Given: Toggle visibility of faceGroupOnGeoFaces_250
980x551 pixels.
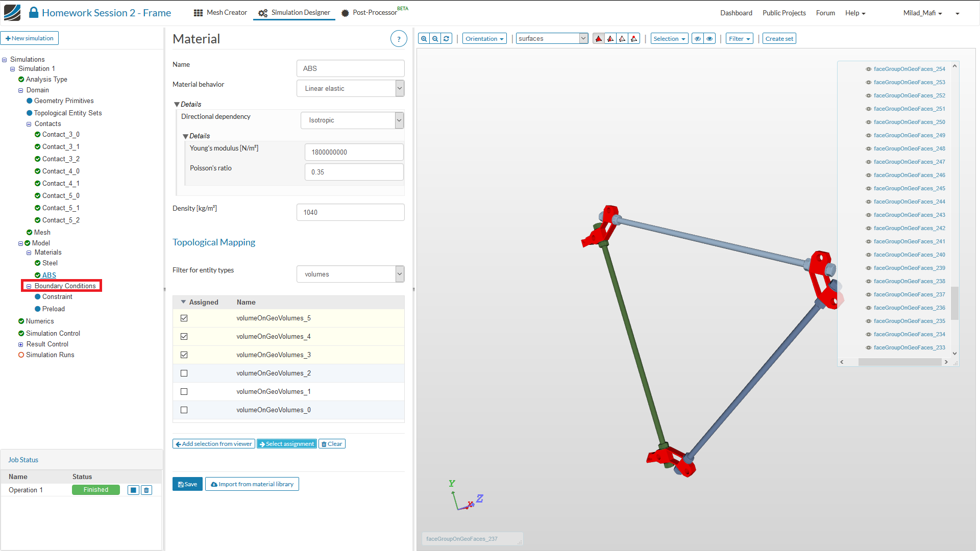Looking at the screenshot, I should tap(868, 122).
